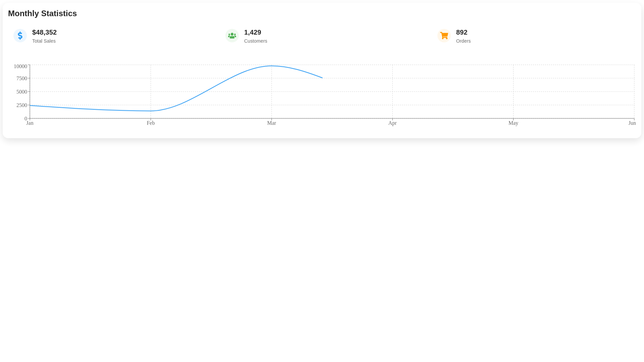Viewport: 644px width, 362px height.
Task: Click the 892 orders value
Action: (462, 33)
